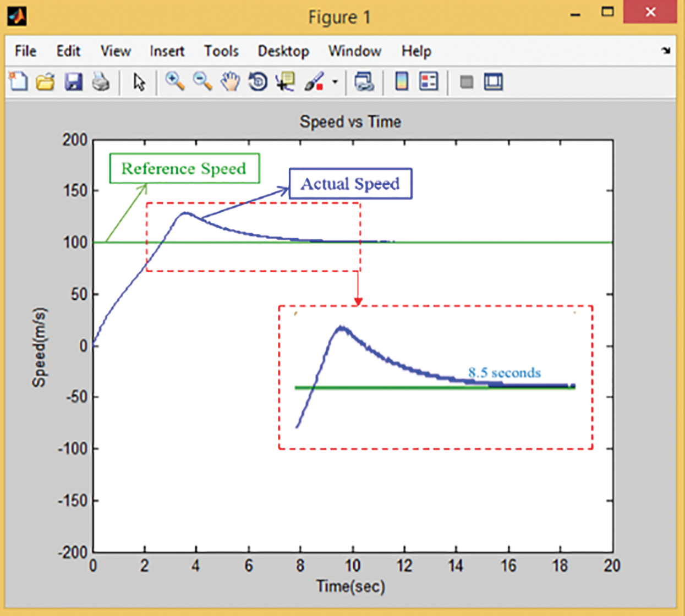Dock the figure using the top-right arrow
685x616 pixels.
click(666, 51)
